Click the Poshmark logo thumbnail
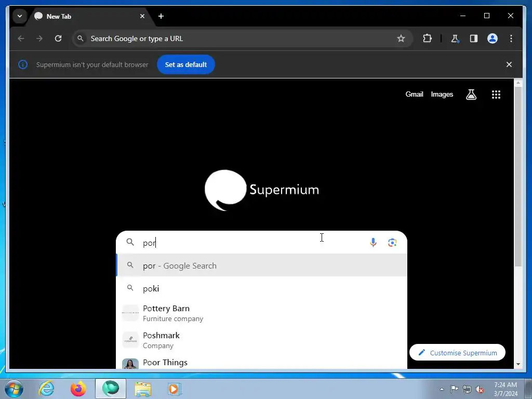The height and width of the screenshot is (399, 532). coord(130,340)
